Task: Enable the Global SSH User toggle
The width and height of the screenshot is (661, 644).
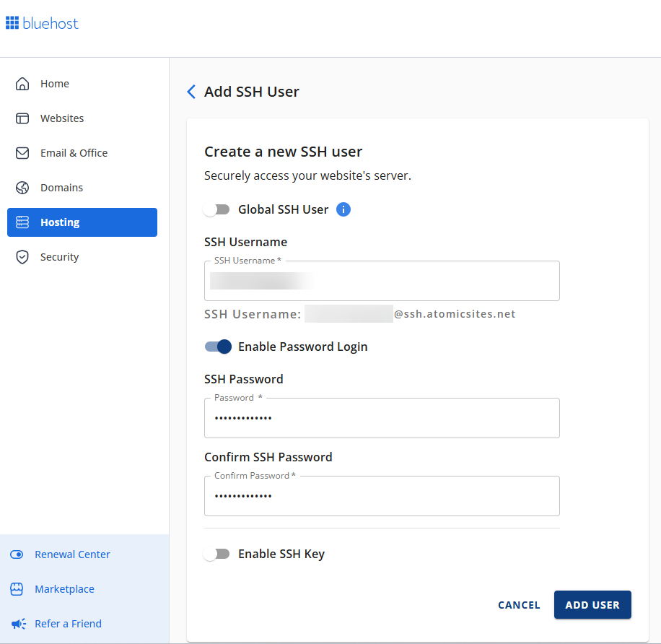Action: [x=216, y=209]
